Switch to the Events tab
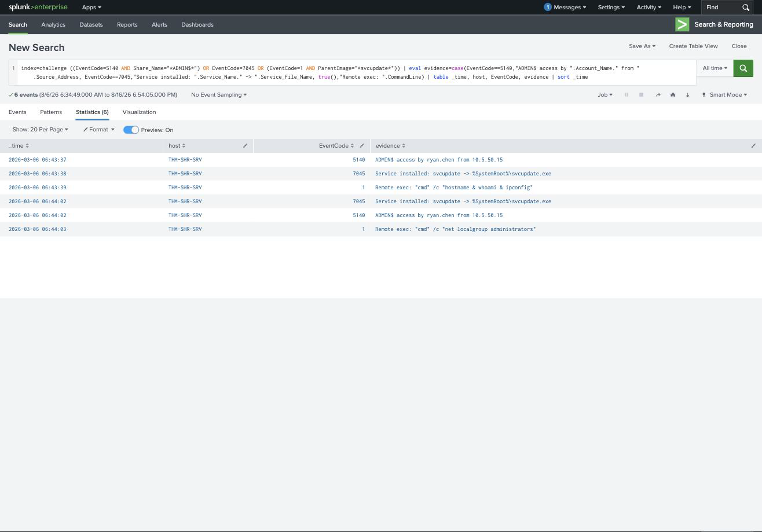 coord(17,112)
